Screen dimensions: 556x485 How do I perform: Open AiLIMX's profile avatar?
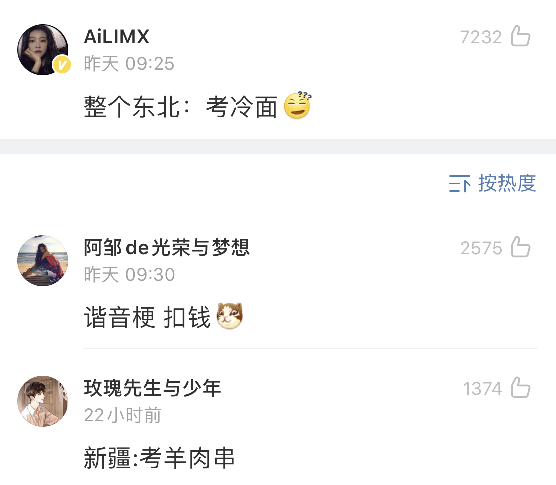pyautogui.click(x=43, y=49)
